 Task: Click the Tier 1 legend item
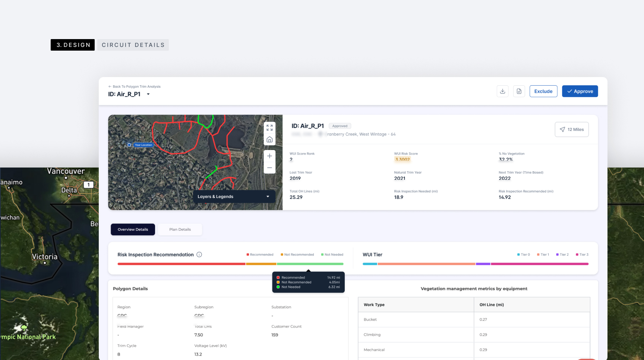543,255
